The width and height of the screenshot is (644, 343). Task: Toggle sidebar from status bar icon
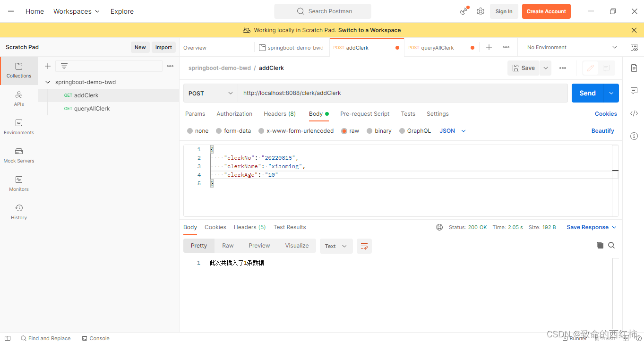coord(8,338)
